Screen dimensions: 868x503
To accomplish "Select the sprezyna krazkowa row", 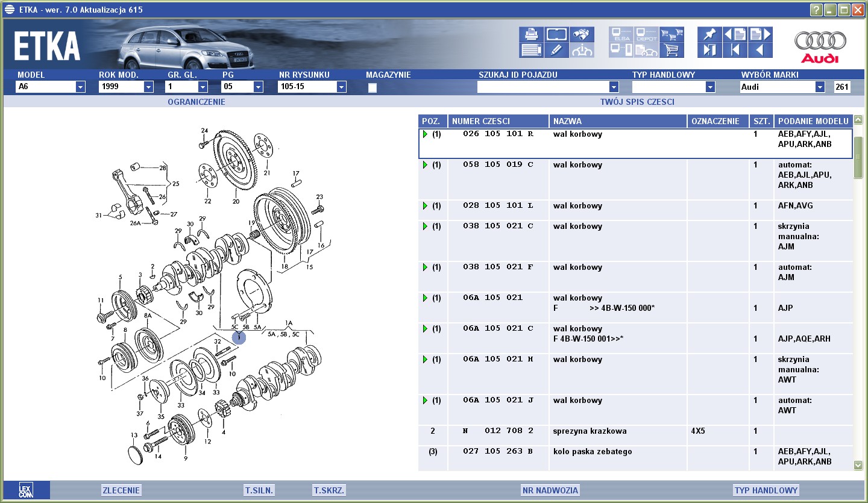I will point(636,436).
